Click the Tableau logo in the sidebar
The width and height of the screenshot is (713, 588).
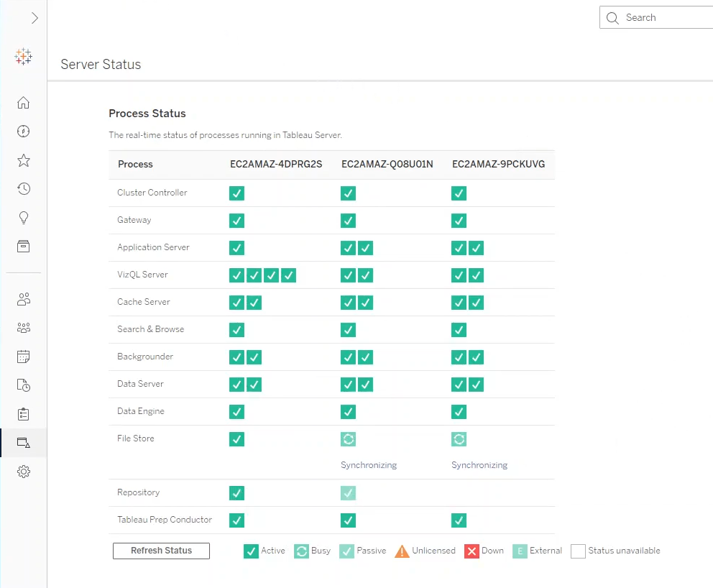(23, 56)
